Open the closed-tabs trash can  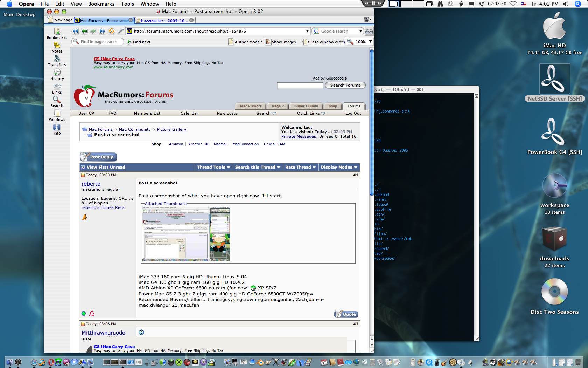point(367,20)
